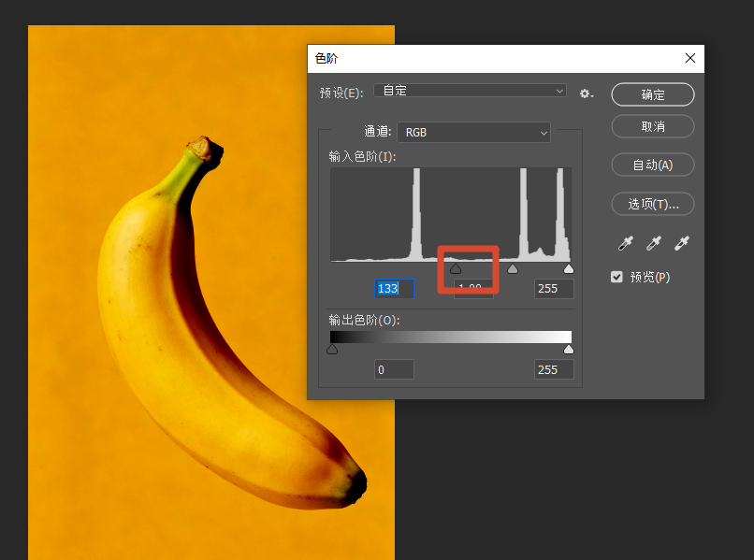Select the gray point eyedropper
Image resolution: width=754 pixels, height=560 pixels.
654,243
